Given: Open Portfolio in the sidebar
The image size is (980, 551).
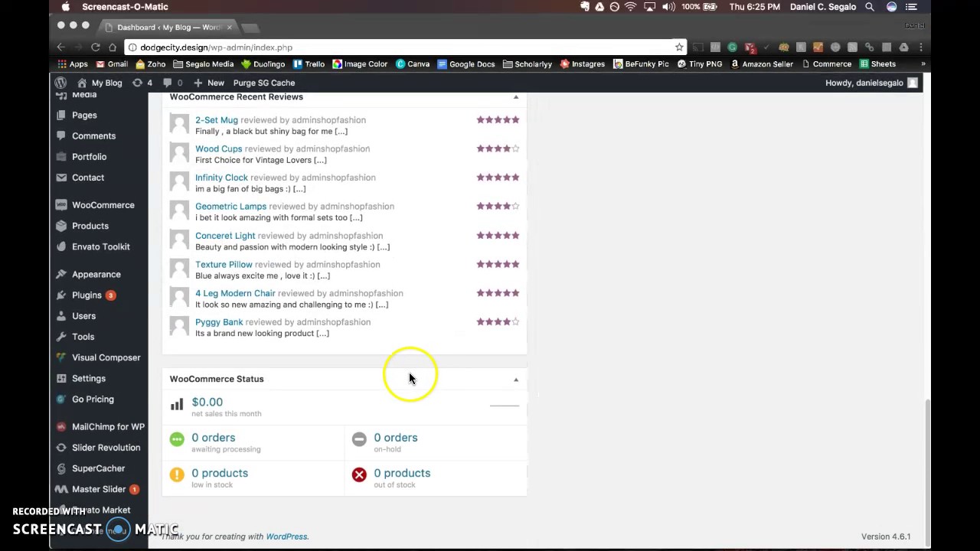Looking at the screenshot, I should [x=89, y=156].
